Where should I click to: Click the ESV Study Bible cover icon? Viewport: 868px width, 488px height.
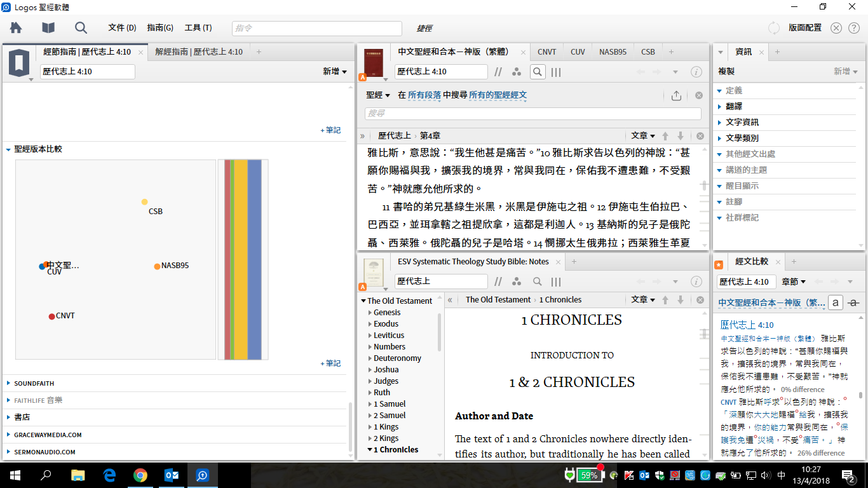coord(374,273)
